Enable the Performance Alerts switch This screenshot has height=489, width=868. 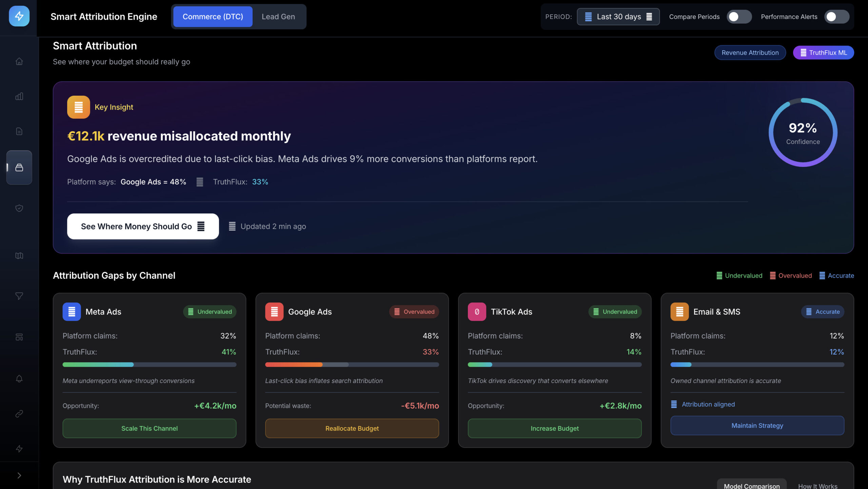[x=836, y=17]
